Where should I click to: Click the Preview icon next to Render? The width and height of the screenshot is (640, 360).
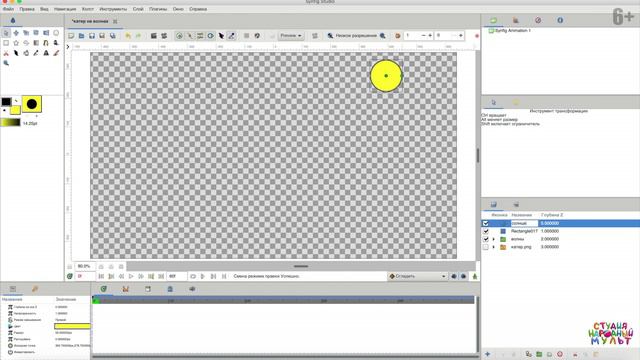pos(164,36)
